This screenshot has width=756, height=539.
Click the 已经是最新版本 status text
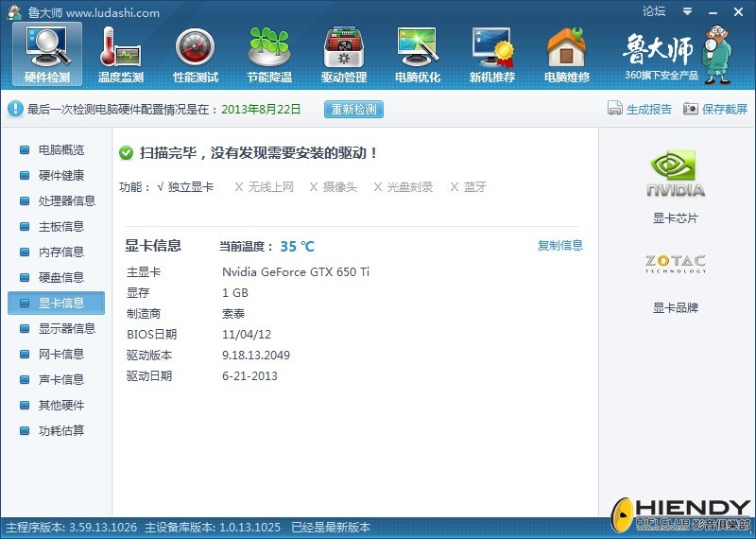coord(331,528)
